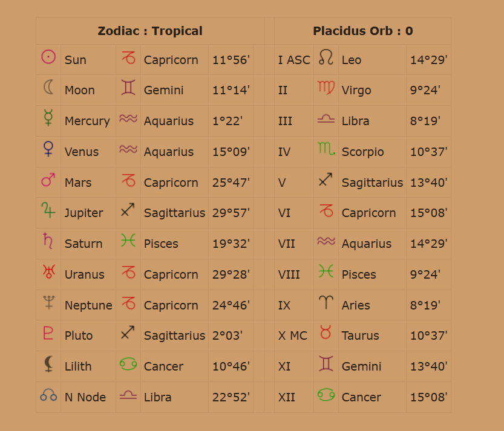Select the Mars symbol icon
Image resolution: width=504 pixels, height=431 pixels.
click(48, 180)
